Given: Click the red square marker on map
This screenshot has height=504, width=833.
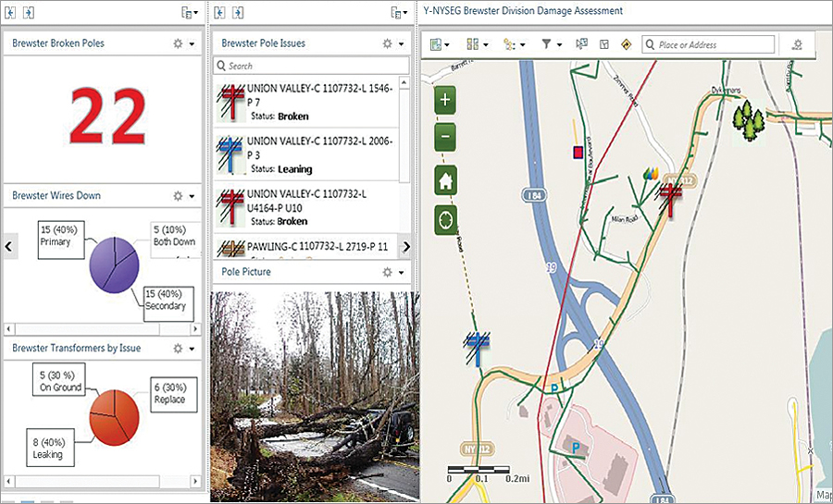Looking at the screenshot, I should [578, 153].
